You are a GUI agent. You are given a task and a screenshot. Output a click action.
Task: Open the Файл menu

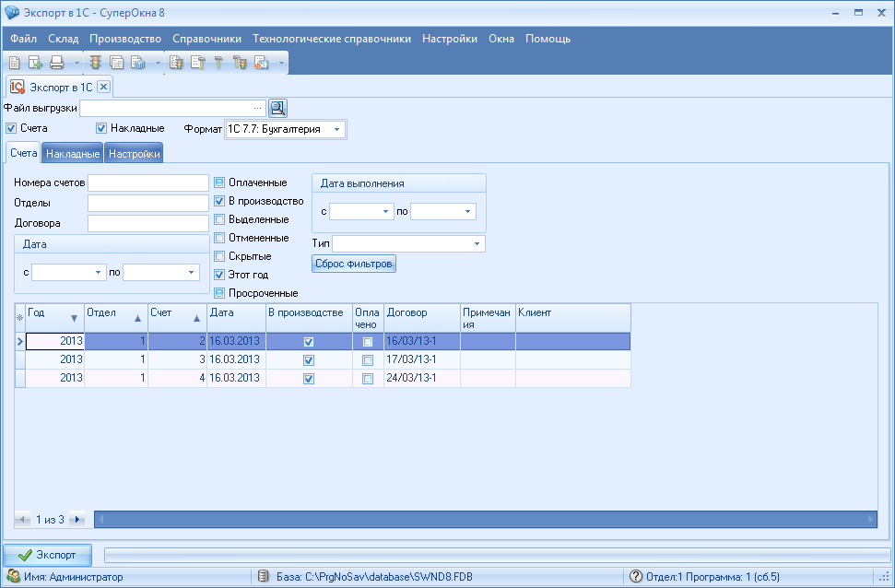[x=23, y=39]
